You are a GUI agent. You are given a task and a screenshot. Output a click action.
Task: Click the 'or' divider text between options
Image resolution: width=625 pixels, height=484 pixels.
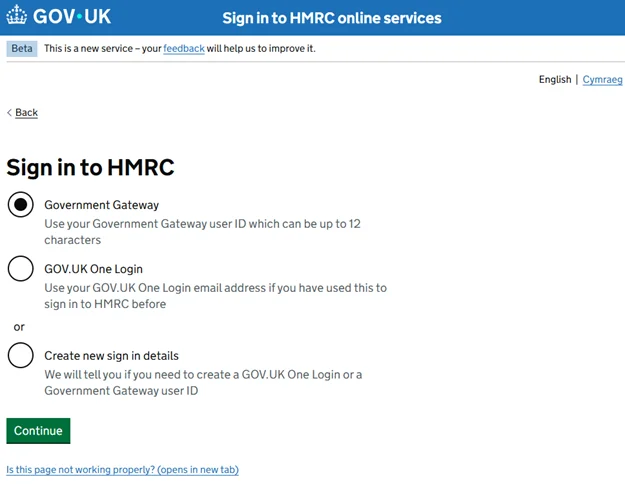coord(19,327)
